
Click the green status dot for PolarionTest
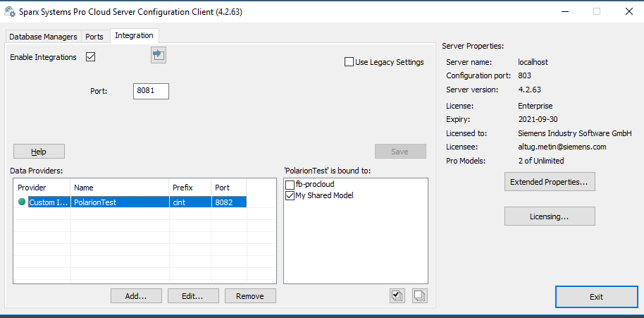(22, 202)
